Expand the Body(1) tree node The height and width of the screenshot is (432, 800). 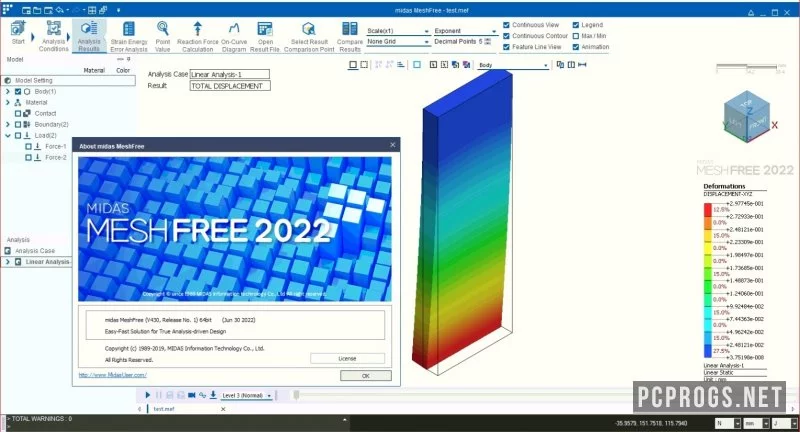pyautogui.click(x=8, y=92)
